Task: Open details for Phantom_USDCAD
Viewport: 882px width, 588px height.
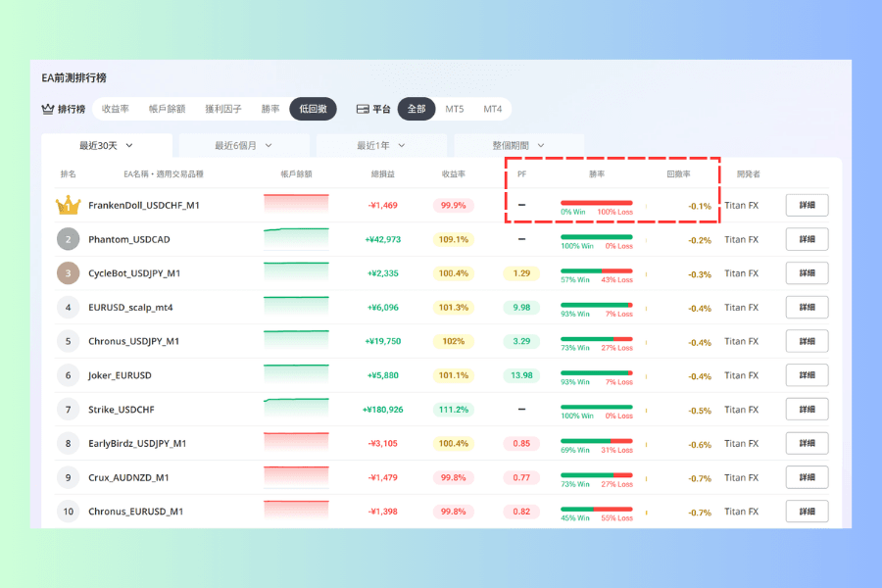Action: coord(808,239)
